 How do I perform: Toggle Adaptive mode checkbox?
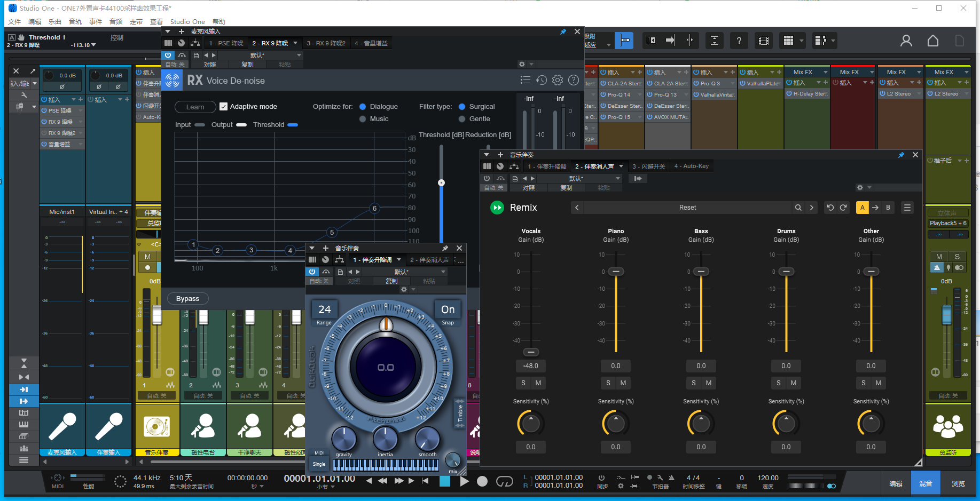click(x=224, y=107)
